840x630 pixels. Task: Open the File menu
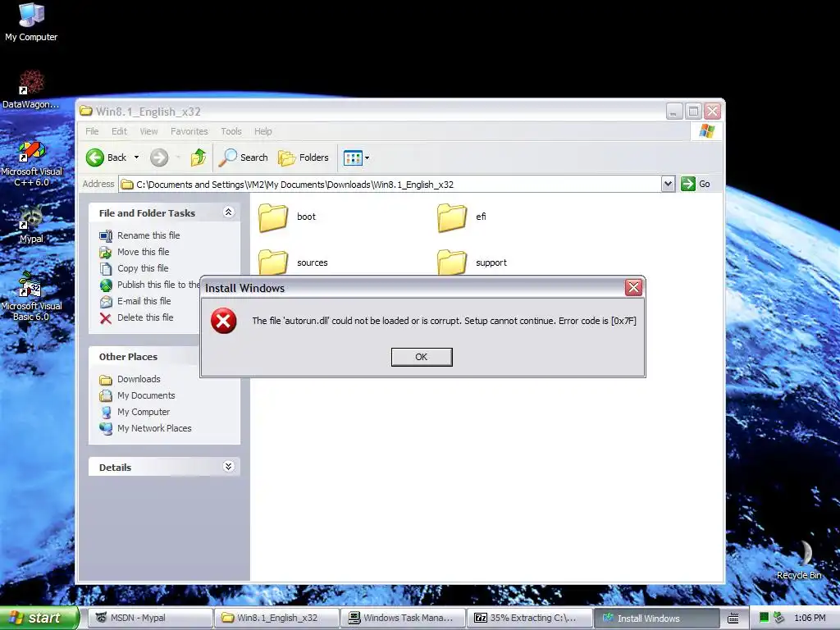click(x=92, y=131)
